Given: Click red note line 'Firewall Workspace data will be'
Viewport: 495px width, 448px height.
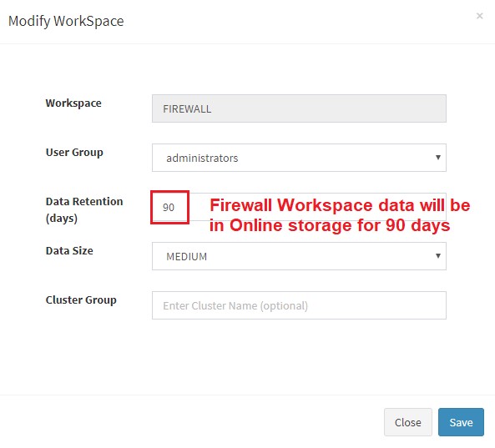Looking at the screenshot, I should (340, 205).
